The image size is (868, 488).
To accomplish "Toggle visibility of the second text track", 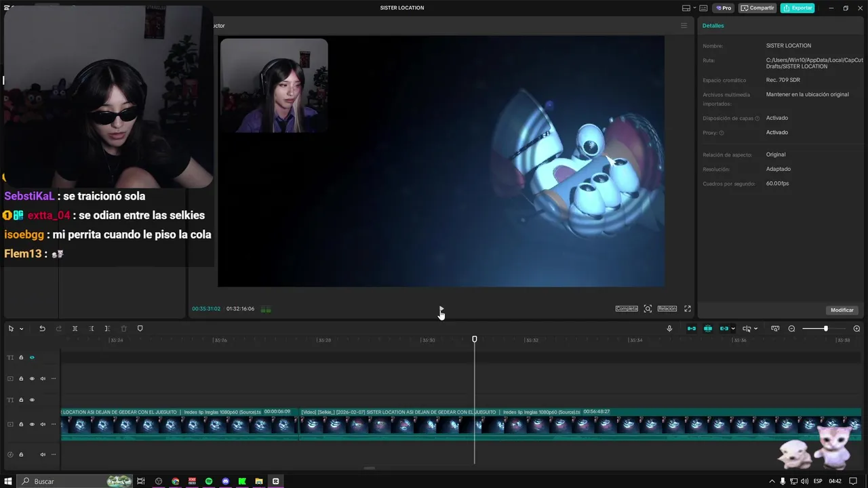I will coord(32,400).
